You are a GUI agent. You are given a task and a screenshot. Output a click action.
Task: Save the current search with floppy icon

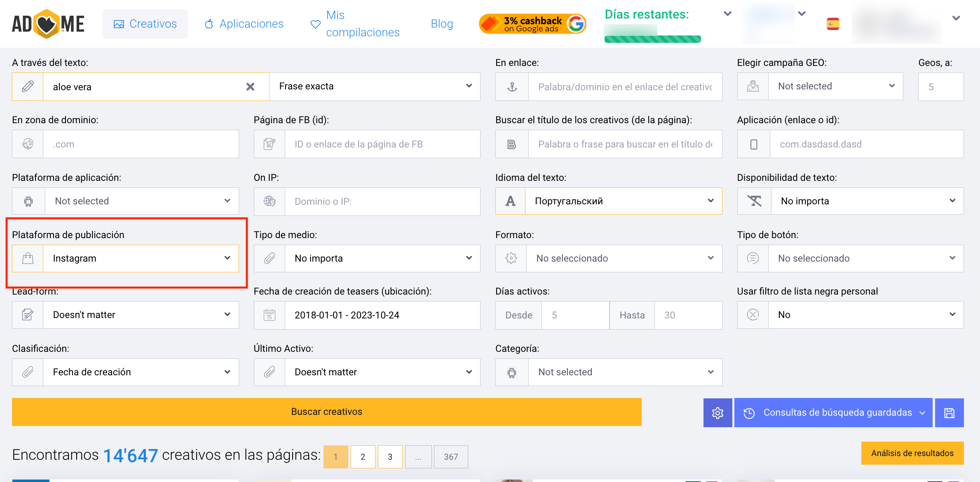[949, 413]
